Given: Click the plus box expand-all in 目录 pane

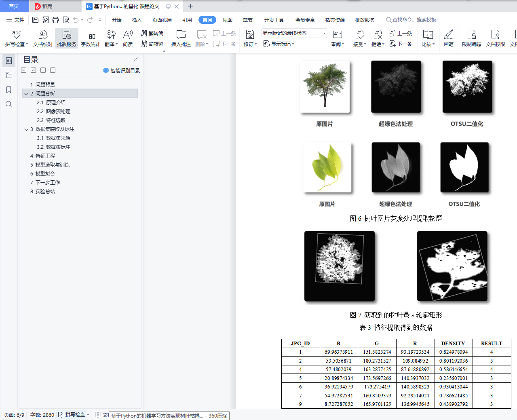Looking at the screenshot, I should pos(43,70).
